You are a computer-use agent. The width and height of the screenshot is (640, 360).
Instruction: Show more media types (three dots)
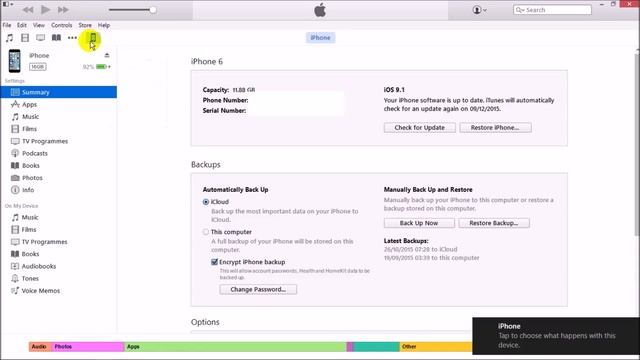[72, 38]
